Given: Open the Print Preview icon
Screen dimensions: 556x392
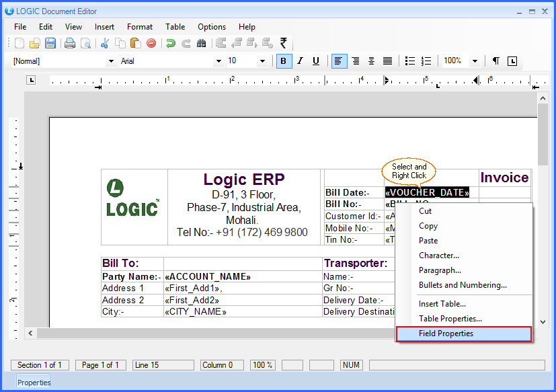Looking at the screenshot, I should (86, 43).
